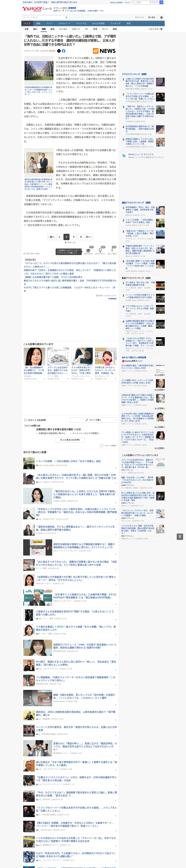The width and height of the screenshot is (186, 868).
Task: Open 国民民主、28日に夫婦別姓法案 article
Action: tap(76, 713)
